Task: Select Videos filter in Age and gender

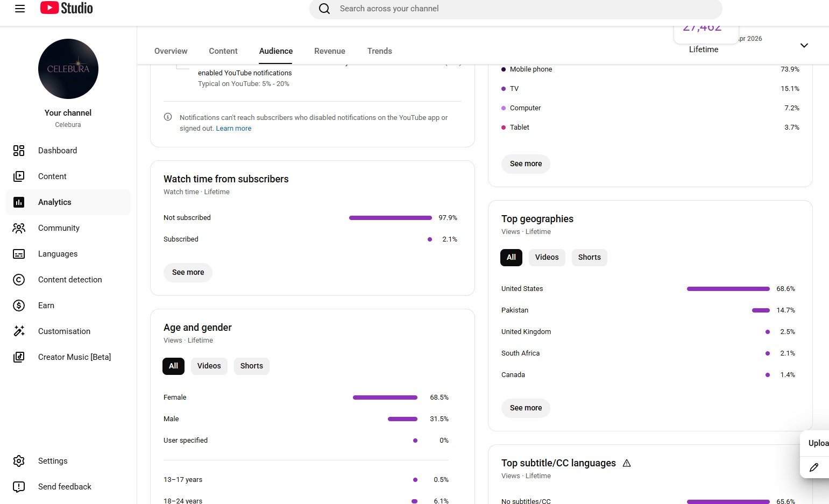Action: coord(209,366)
